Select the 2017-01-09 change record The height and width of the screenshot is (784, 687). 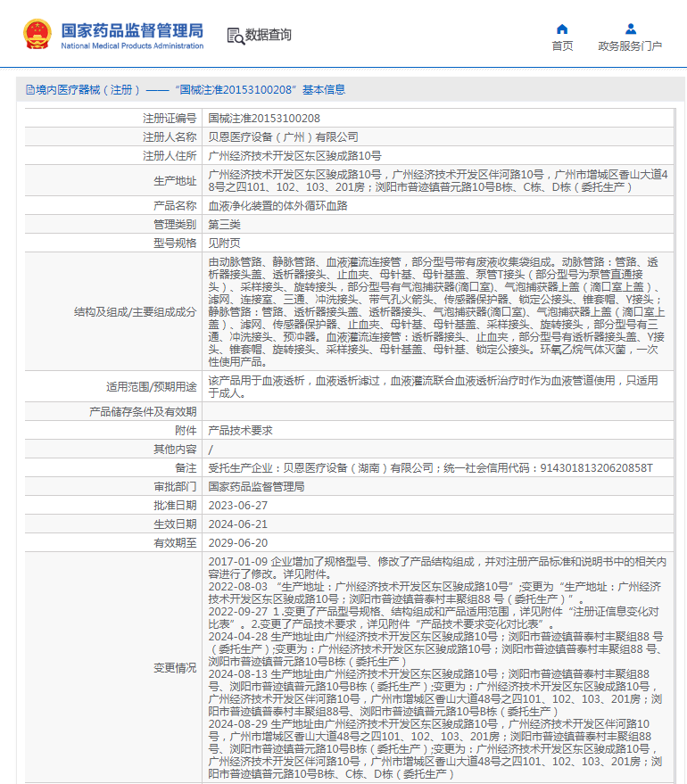point(437,568)
